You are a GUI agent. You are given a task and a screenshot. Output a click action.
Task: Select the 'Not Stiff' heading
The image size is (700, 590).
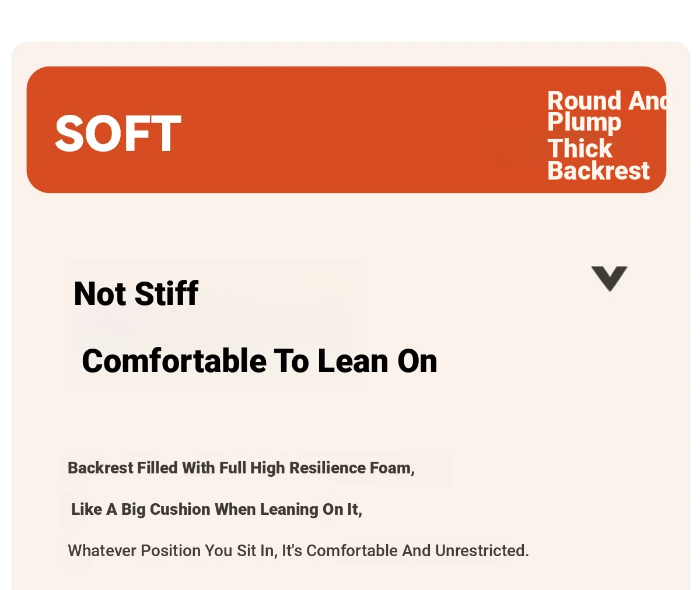coord(136,293)
